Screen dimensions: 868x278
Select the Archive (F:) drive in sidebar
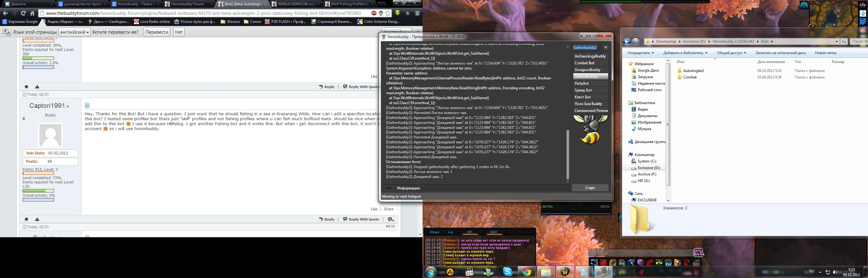point(647,174)
